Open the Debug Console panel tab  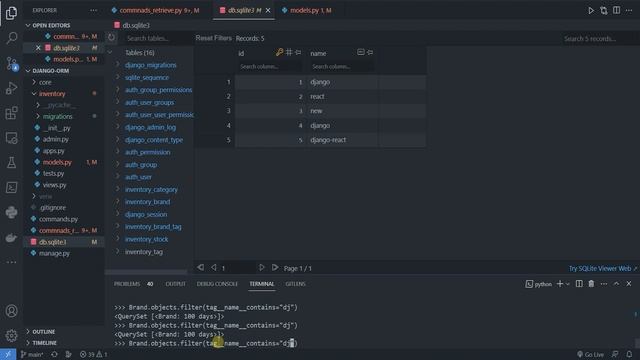click(x=217, y=284)
